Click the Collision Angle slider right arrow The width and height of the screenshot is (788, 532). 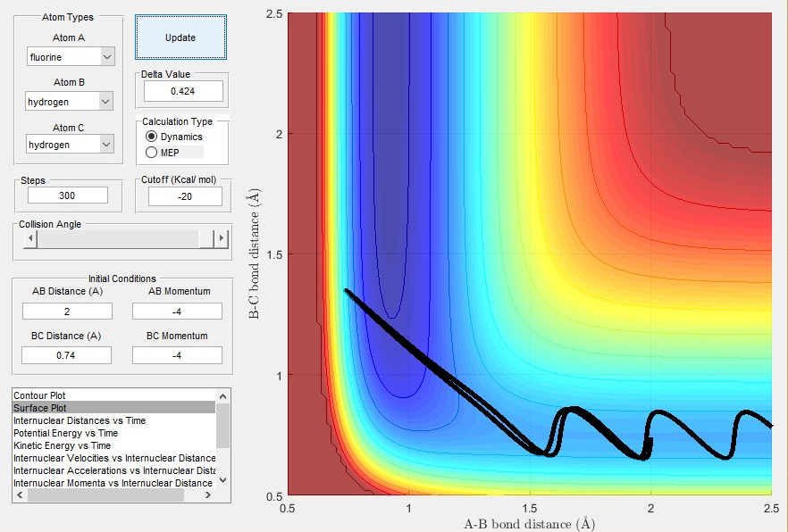pyautogui.click(x=222, y=238)
